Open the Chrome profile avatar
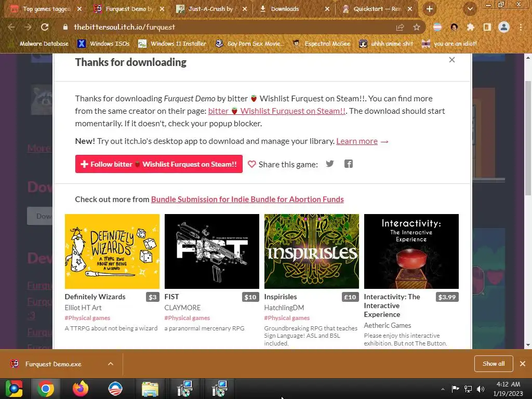Viewport: 532px width, 399px height. click(x=504, y=27)
